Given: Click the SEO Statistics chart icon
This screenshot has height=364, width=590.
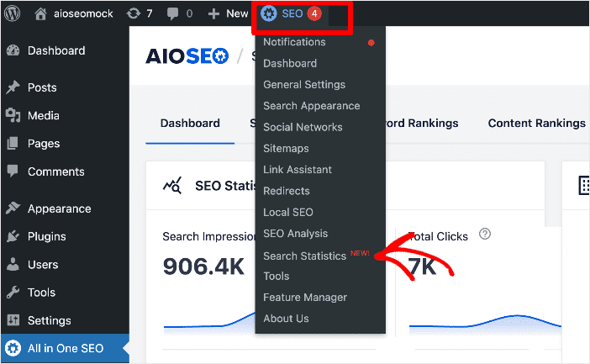Looking at the screenshot, I should 172,185.
